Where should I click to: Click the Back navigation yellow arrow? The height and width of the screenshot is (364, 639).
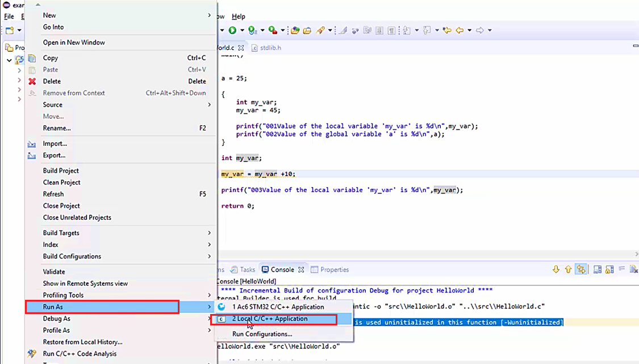tap(460, 30)
